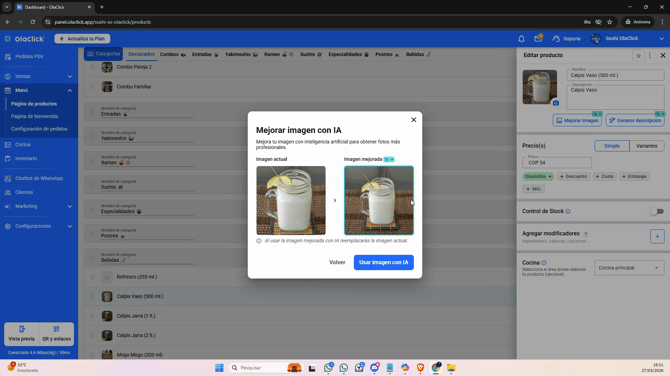Screen dimensions: 670x376
Task: Click QR y enlaces button
Action: [x=56, y=334]
